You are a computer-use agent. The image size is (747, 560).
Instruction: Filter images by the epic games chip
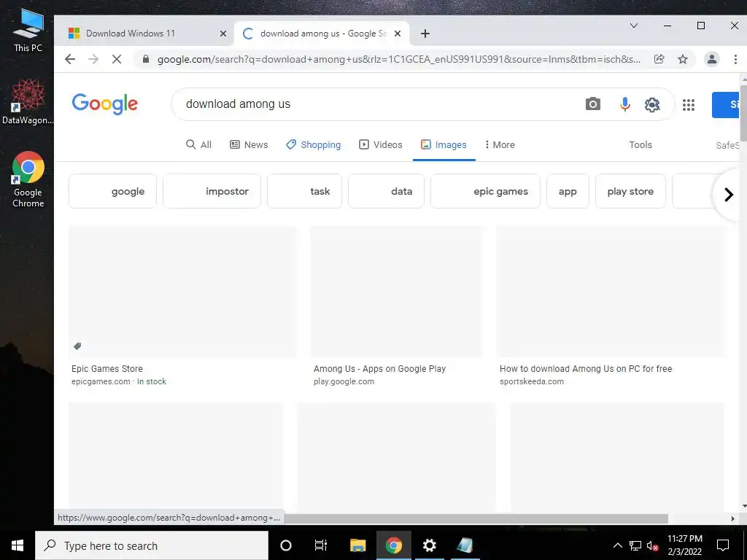pos(485,191)
